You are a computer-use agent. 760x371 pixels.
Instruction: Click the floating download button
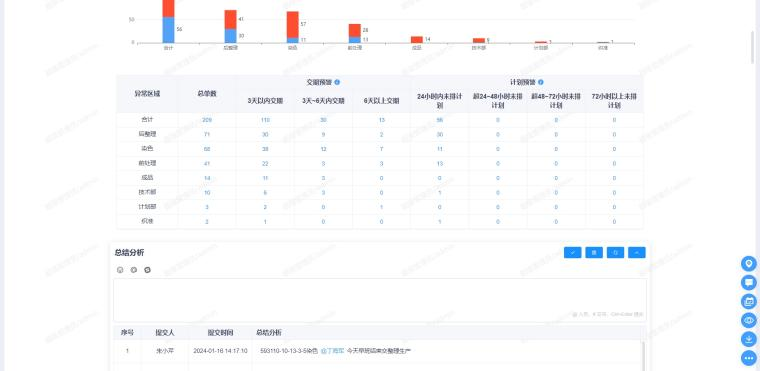(749, 339)
